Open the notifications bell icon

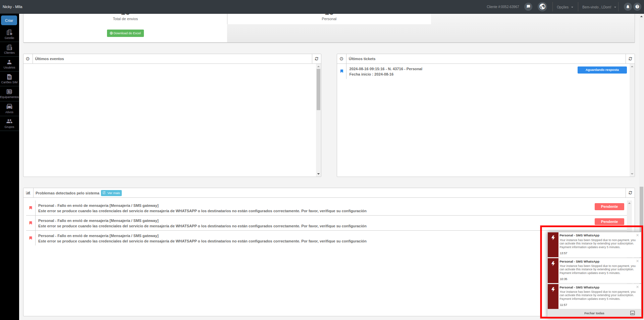pyautogui.click(x=628, y=7)
